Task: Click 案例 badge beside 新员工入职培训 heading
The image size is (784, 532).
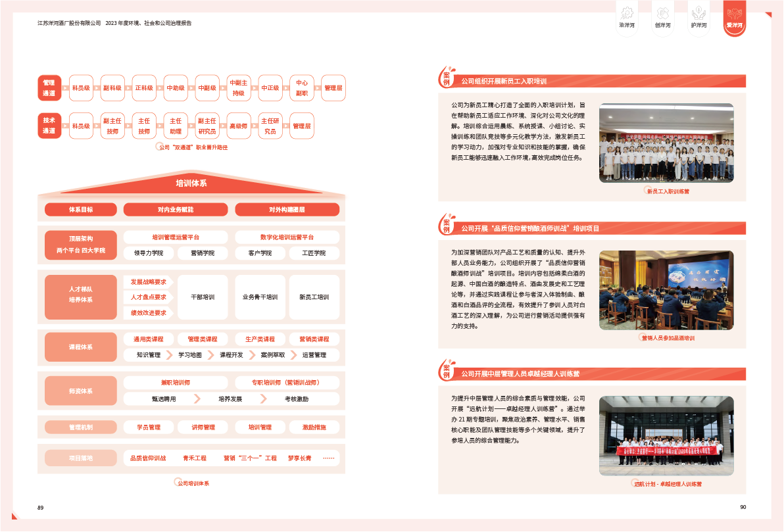Action: 447,78
